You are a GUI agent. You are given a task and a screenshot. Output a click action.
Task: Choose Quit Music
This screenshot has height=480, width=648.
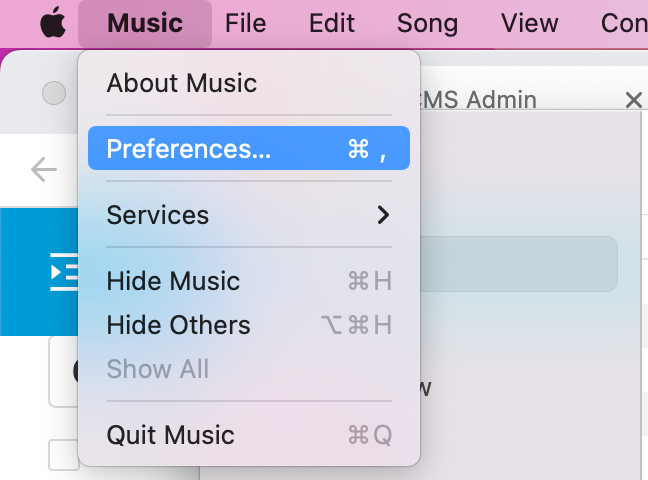click(170, 435)
